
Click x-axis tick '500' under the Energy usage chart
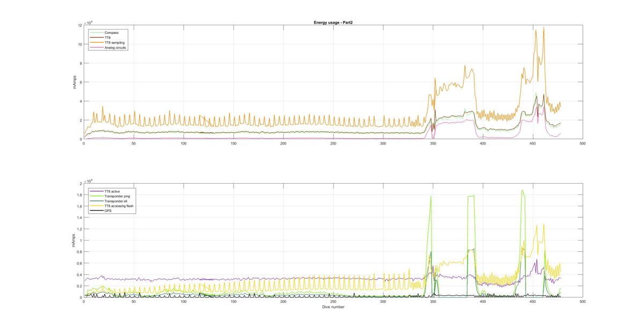click(x=582, y=143)
